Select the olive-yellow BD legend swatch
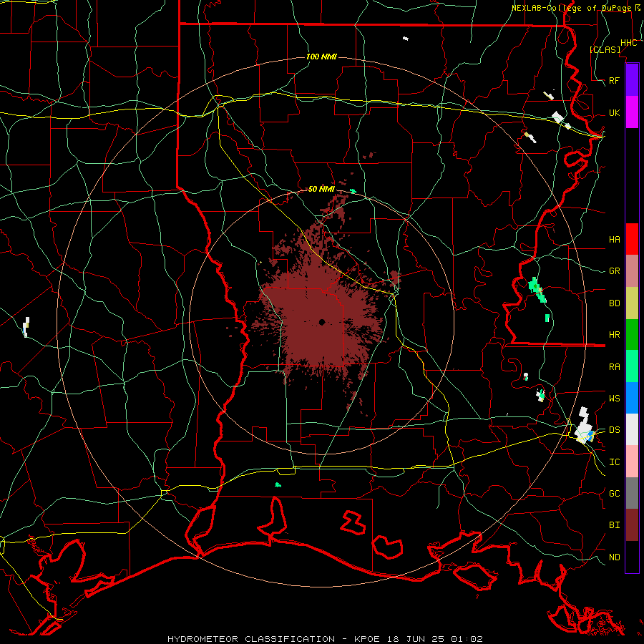This screenshot has width=644, height=644. (632, 303)
